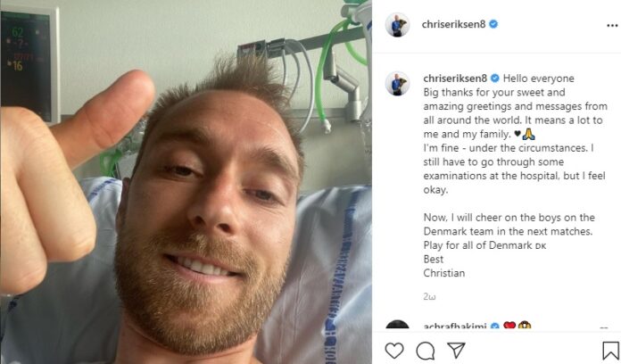The height and width of the screenshot is (364, 621).
Task: Click the profile avatar beside the caption
Action: (x=397, y=84)
